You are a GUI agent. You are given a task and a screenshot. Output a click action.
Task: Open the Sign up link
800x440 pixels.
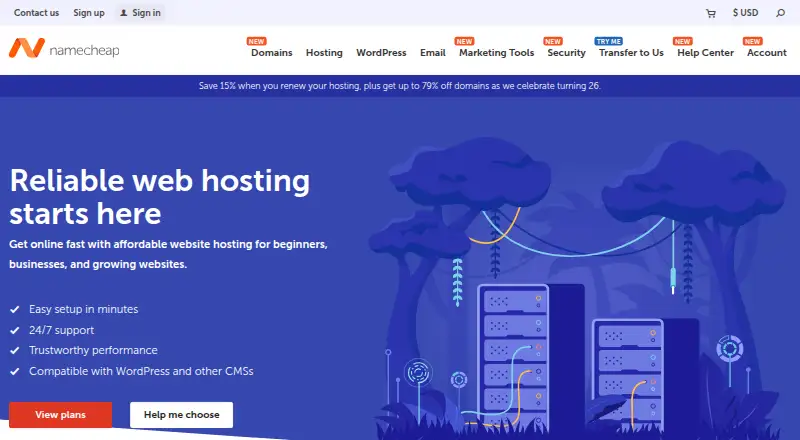click(89, 13)
